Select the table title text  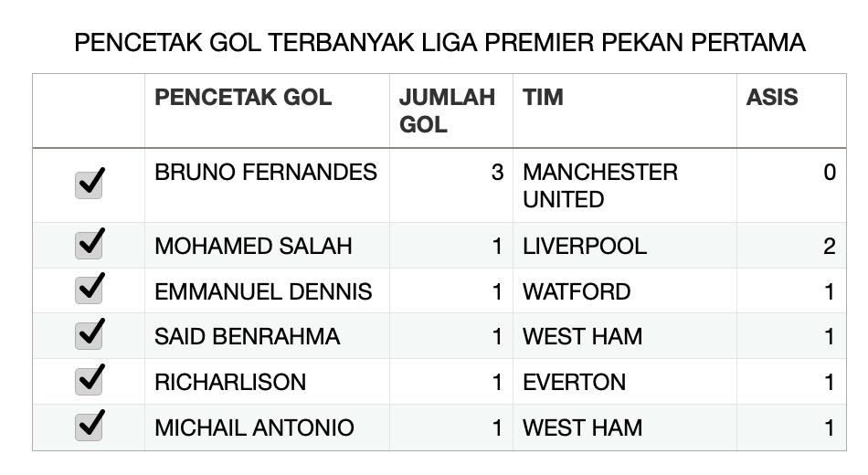(x=439, y=43)
